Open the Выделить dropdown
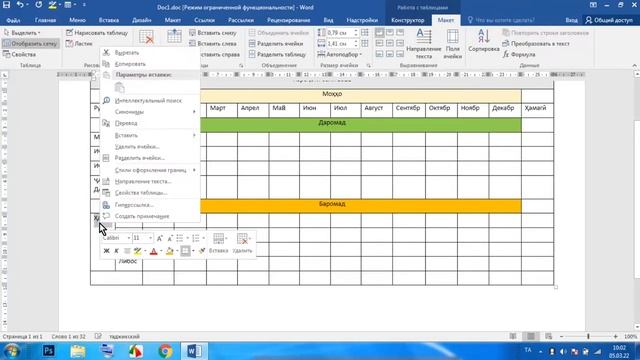The width and height of the screenshot is (640, 360). click(x=22, y=33)
